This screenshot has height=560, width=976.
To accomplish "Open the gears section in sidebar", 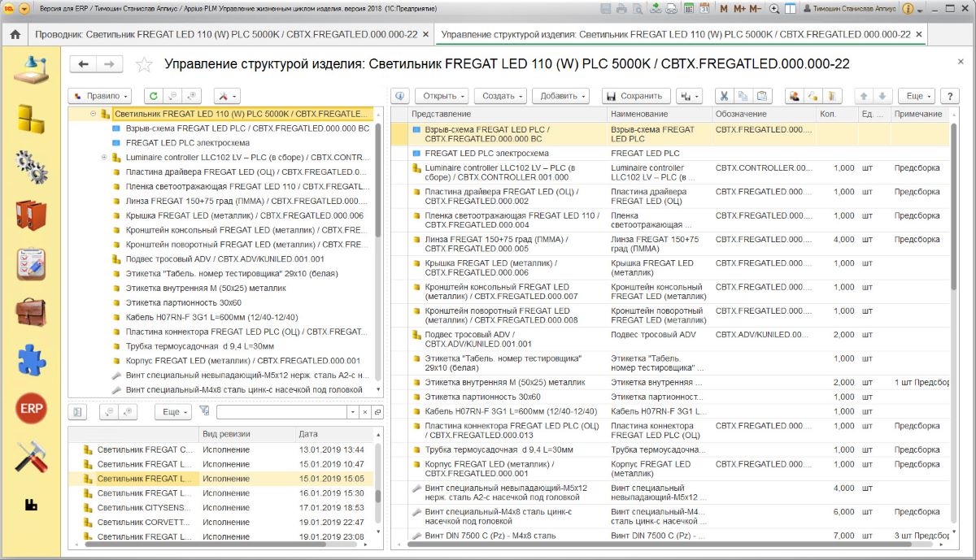I will point(31,167).
